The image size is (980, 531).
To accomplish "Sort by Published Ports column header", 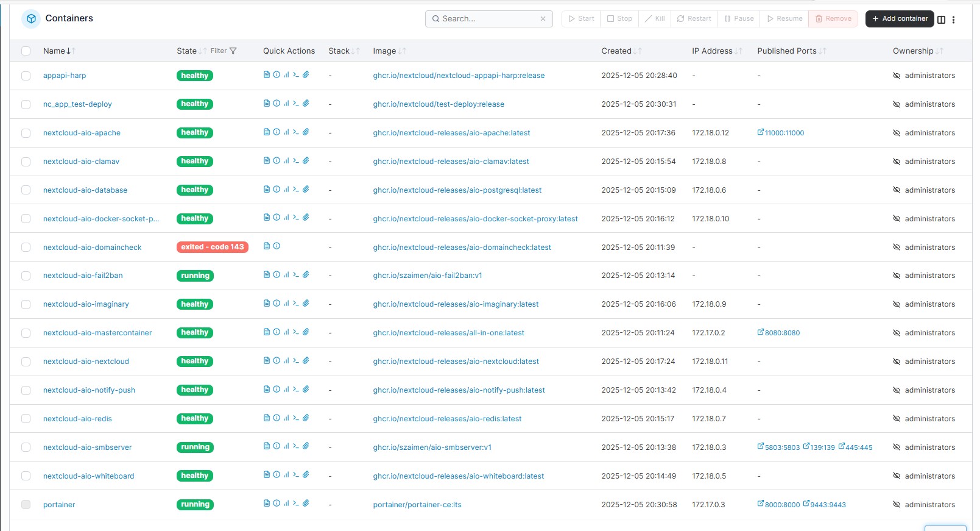I will [x=786, y=51].
